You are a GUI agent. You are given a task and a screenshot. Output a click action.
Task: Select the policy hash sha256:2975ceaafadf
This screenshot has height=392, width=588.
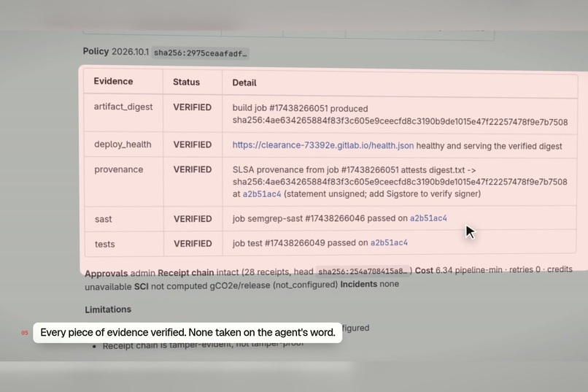point(200,53)
